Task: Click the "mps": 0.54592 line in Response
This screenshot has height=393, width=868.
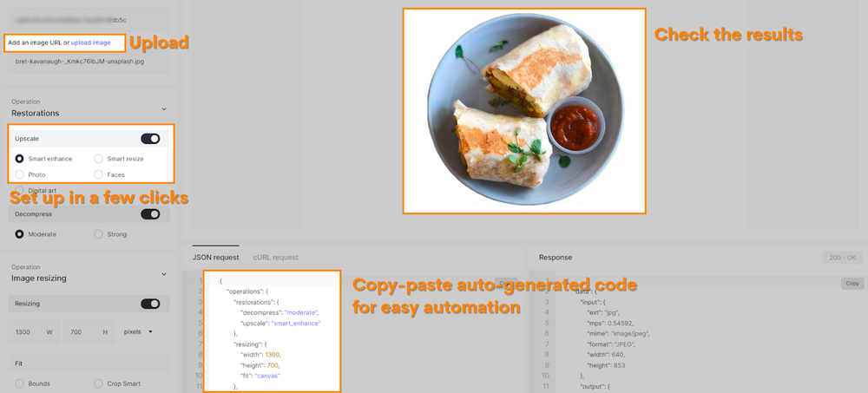Action: tap(610, 323)
